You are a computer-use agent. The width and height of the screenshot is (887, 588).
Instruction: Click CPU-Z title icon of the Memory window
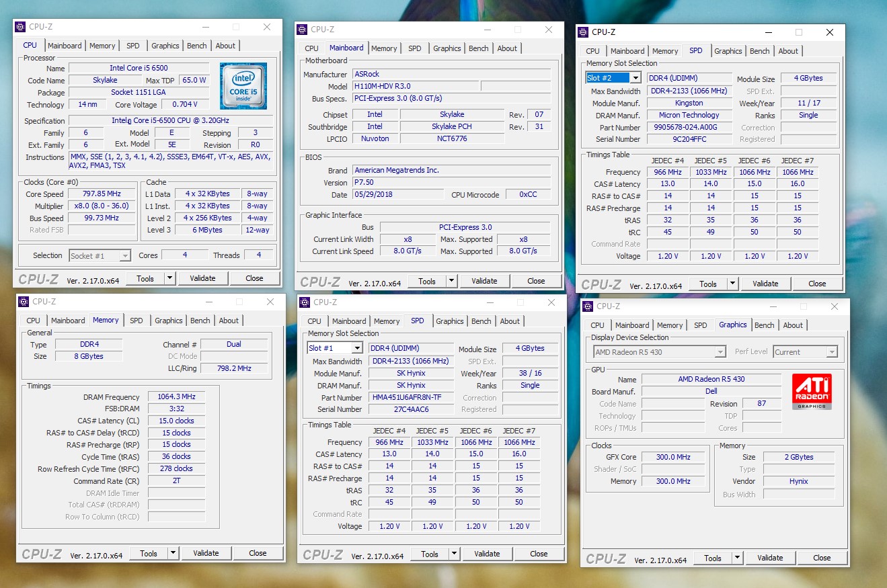[24, 302]
